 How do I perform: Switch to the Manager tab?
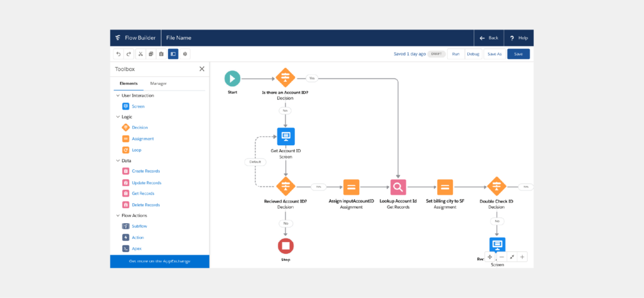pyautogui.click(x=158, y=84)
